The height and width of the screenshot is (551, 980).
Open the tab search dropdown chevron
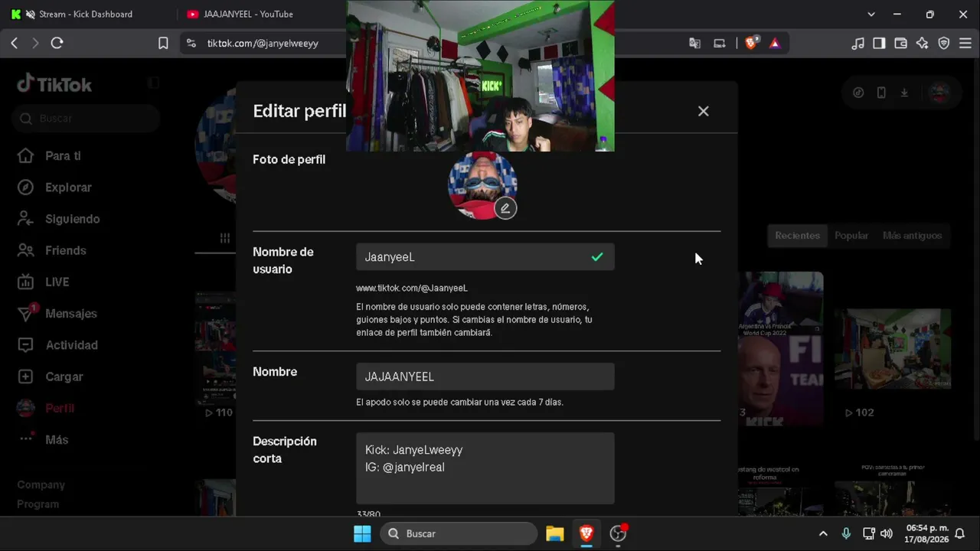[x=871, y=14]
